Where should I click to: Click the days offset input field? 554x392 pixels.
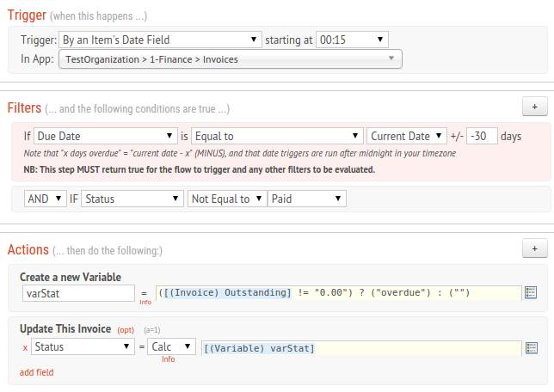point(482,136)
